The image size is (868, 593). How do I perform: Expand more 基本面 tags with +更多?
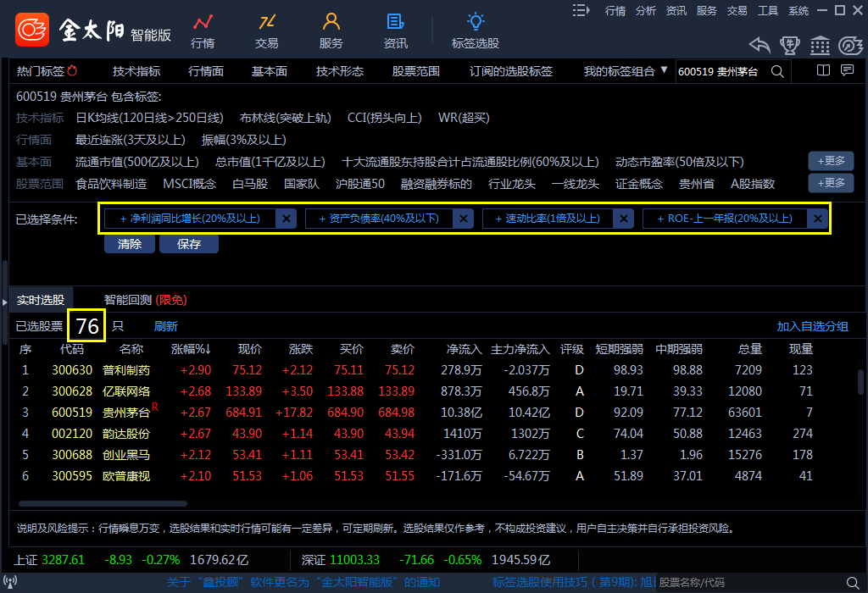(831, 161)
